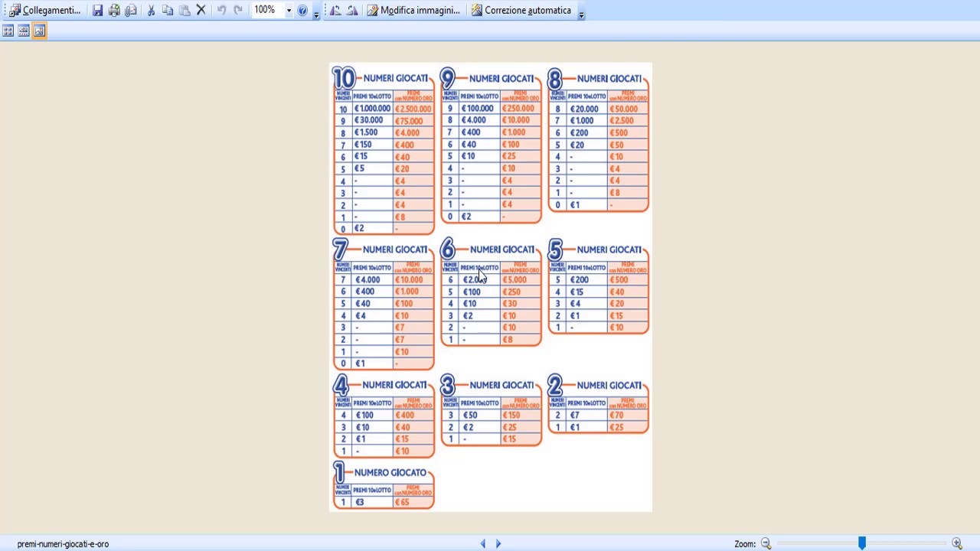Click the Zoom: label in status bar
The height and width of the screenshot is (551, 980).
(745, 544)
